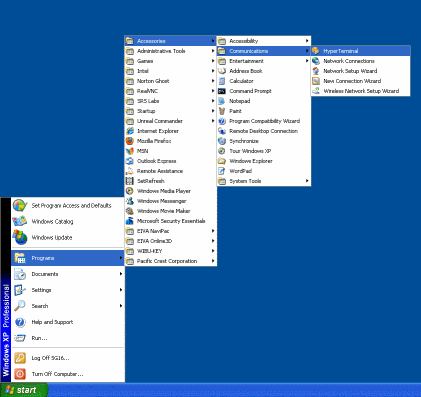
Task: Click the Program Compatibility Wizard icon
Action: [x=222, y=121]
